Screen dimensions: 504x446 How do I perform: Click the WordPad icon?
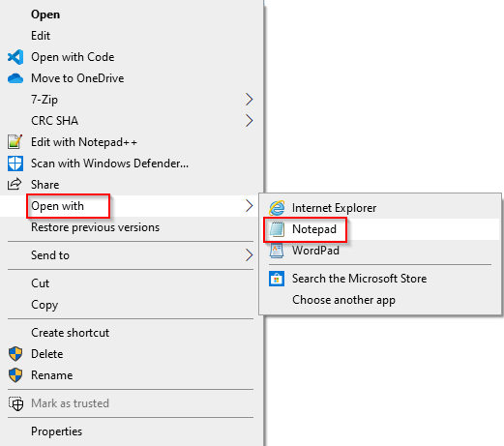[x=277, y=251]
